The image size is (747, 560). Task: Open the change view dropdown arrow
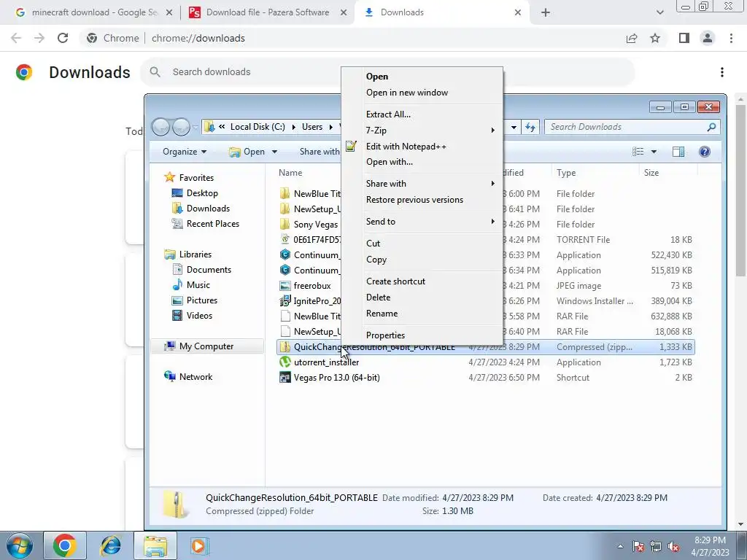tap(654, 152)
